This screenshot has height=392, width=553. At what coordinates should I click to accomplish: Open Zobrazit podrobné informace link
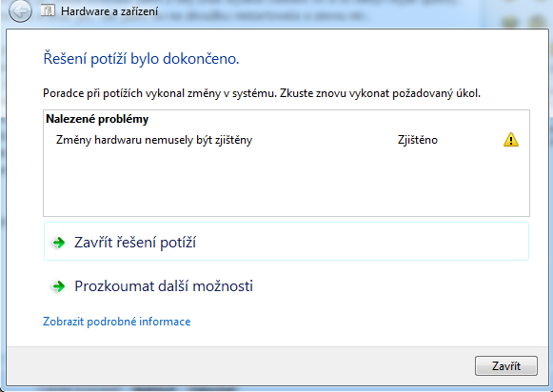point(117,322)
